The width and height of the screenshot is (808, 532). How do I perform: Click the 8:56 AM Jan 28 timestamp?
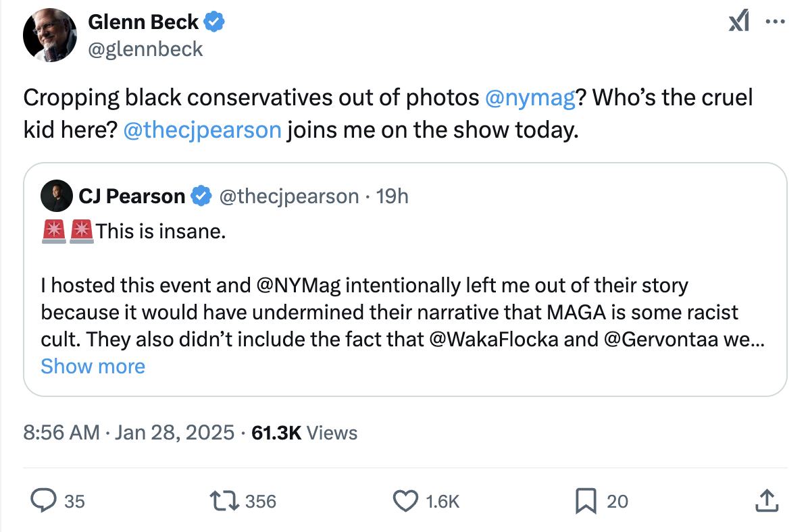pos(128,433)
